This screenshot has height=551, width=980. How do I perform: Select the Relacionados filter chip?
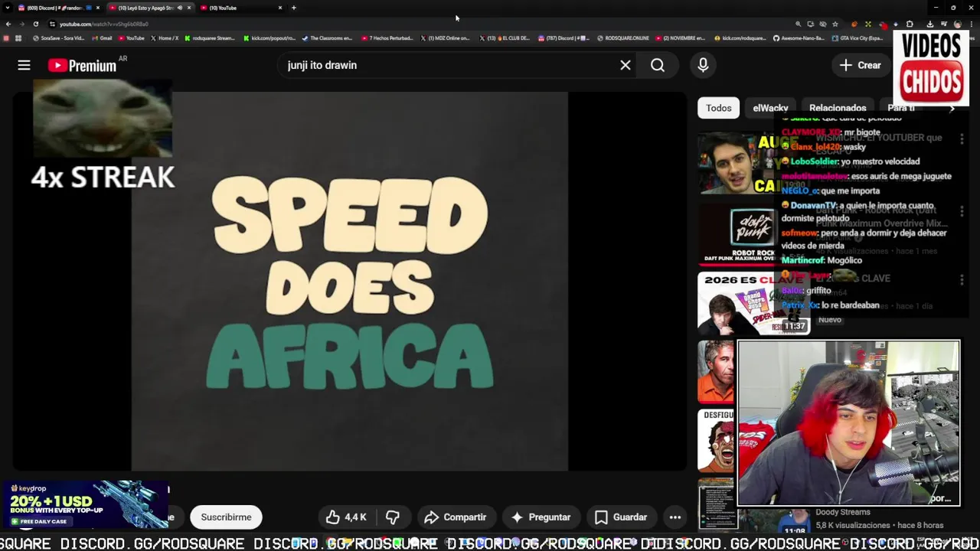[x=838, y=108]
